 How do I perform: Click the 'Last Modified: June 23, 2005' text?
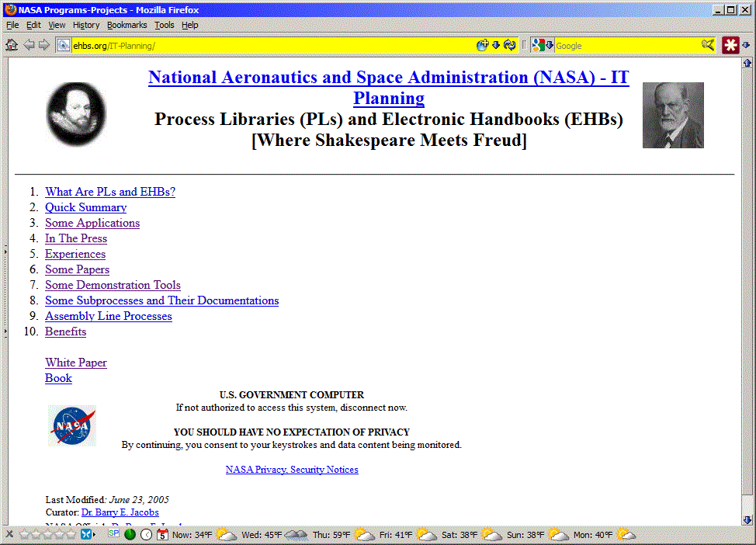pos(107,500)
